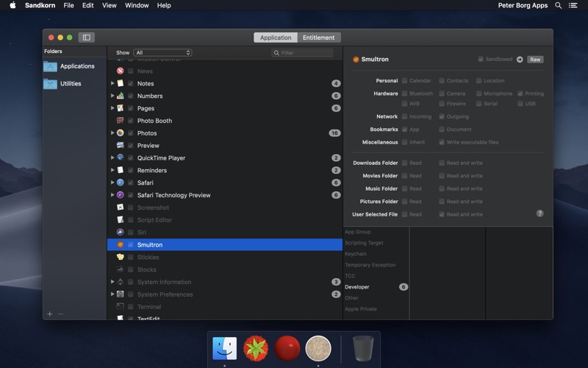The width and height of the screenshot is (588, 368).
Task: Toggle the sidebar view button
Action: pyautogui.click(x=86, y=38)
